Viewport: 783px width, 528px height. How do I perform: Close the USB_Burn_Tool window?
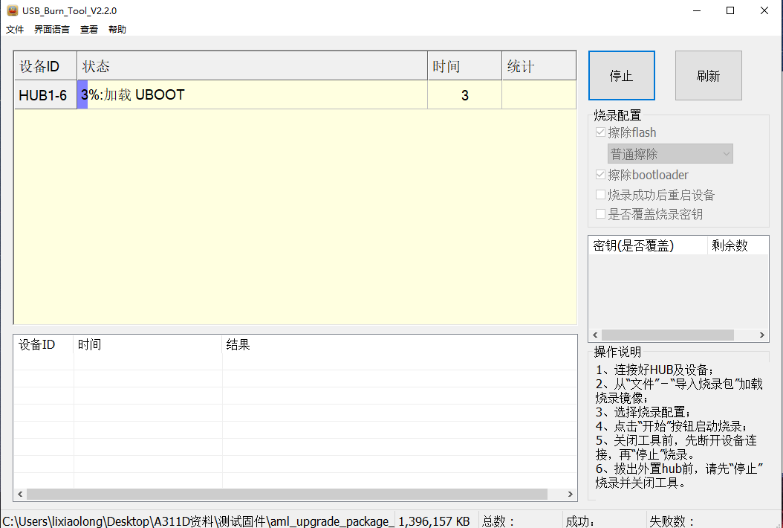click(764, 10)
